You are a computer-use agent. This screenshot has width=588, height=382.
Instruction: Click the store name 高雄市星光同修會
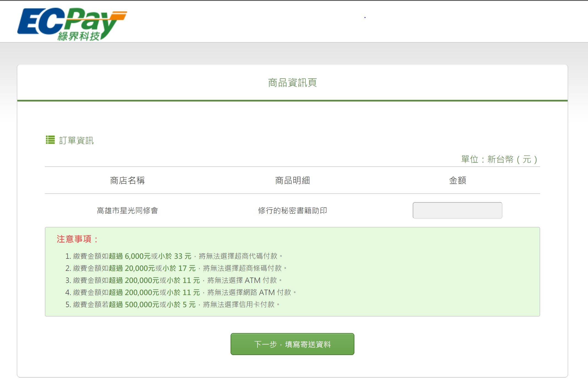pyautogui.click(x=127, y=211)
